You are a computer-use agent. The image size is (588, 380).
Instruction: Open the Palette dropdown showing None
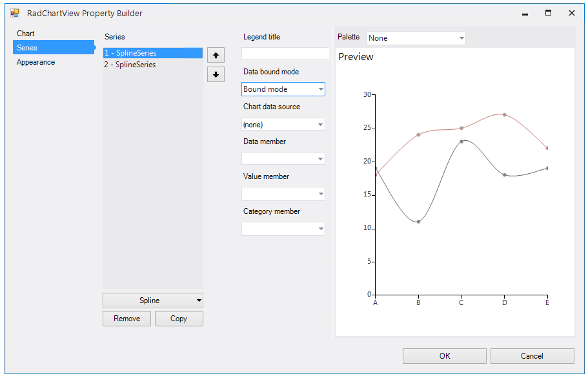(x=416, y=37)
